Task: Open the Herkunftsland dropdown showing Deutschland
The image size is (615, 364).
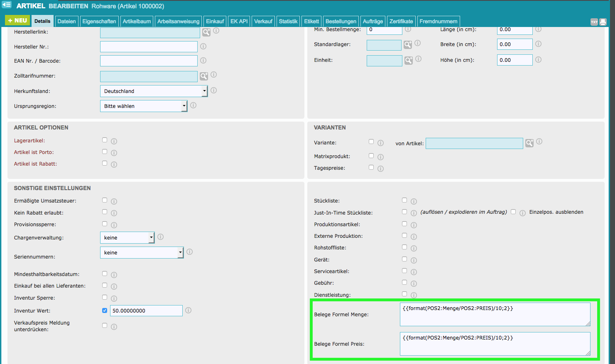Action: [x=154, y=91]
